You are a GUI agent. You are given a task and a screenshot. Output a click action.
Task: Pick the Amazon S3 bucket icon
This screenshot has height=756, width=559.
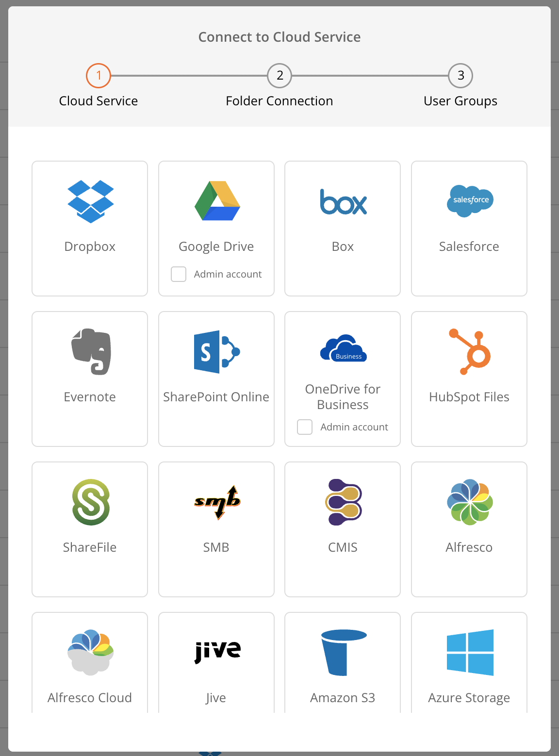click(x=344, y=652)
